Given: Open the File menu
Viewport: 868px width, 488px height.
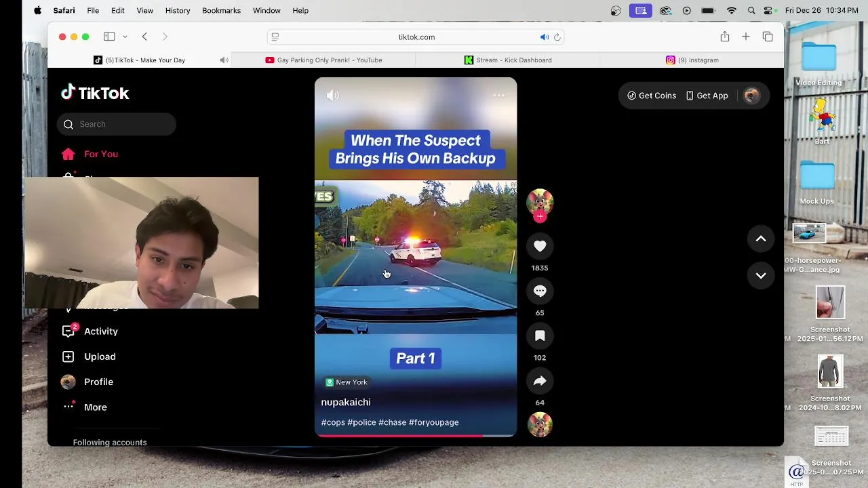Looking at the screenshot, I should (93, 10).
